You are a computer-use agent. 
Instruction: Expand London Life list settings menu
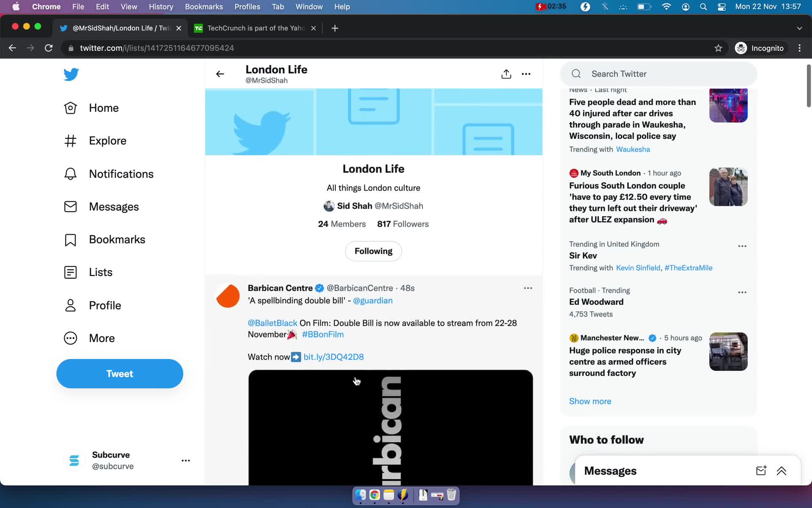(x=526, y=74)
